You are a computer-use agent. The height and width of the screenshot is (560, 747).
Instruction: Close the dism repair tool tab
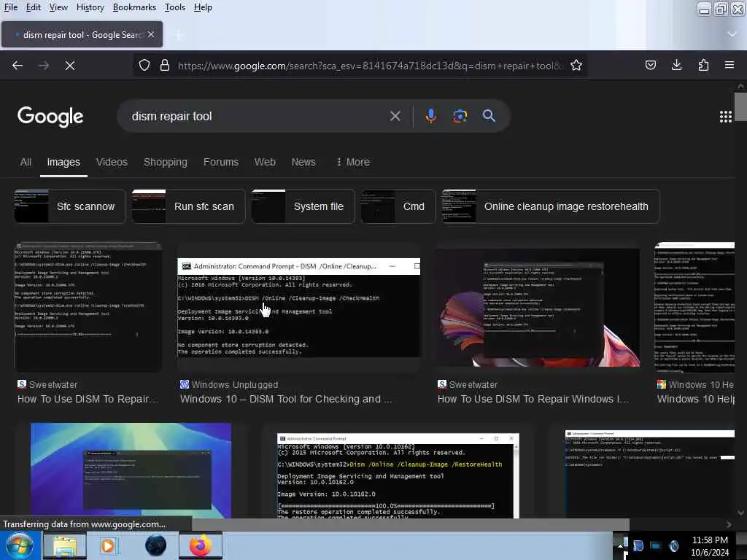[151, 34]
